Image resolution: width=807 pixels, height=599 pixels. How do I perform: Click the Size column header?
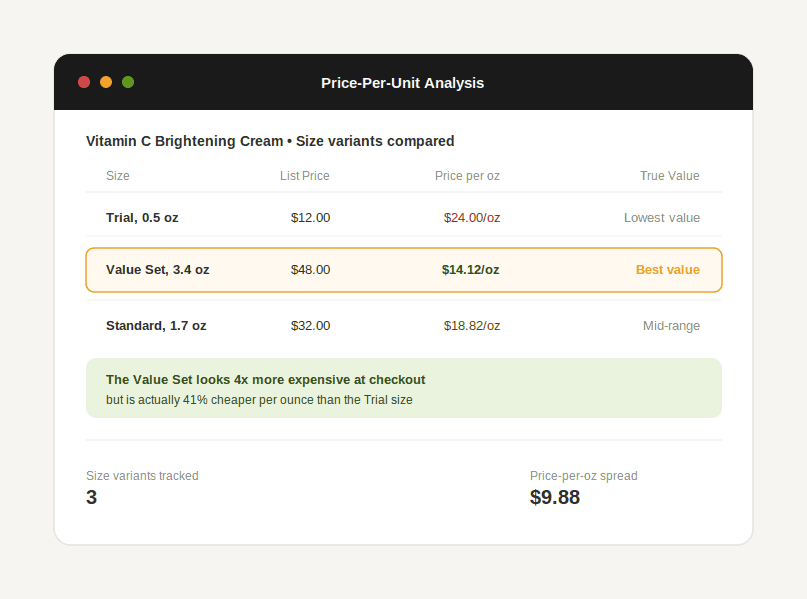pyautogui.click(x=118, y=176)
